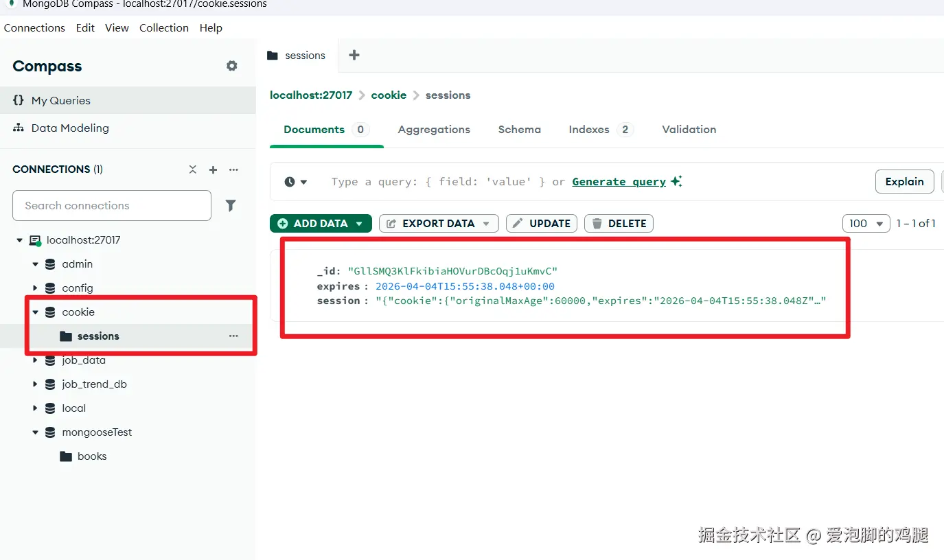Open the Help menu

point(211,28)
